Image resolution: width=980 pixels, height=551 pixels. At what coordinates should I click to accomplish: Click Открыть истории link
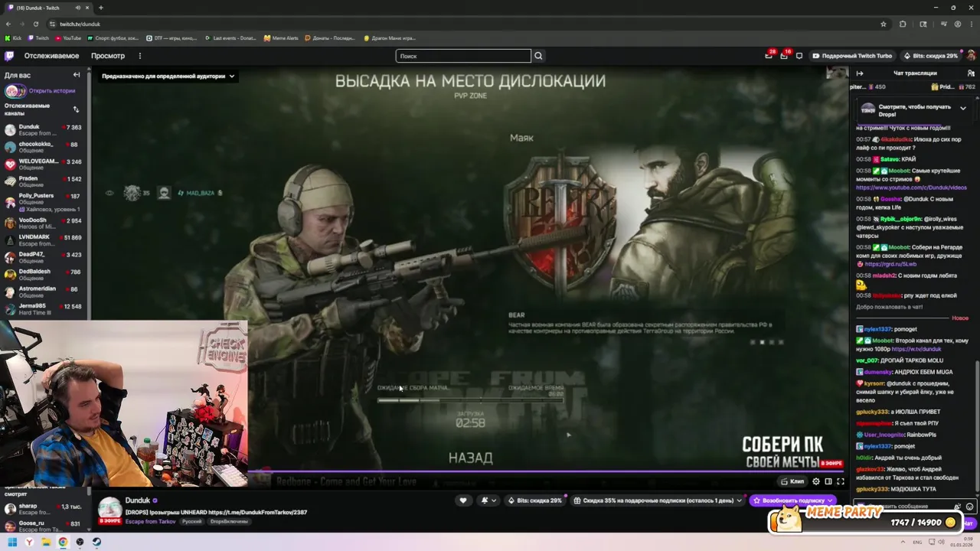(52, 91)
